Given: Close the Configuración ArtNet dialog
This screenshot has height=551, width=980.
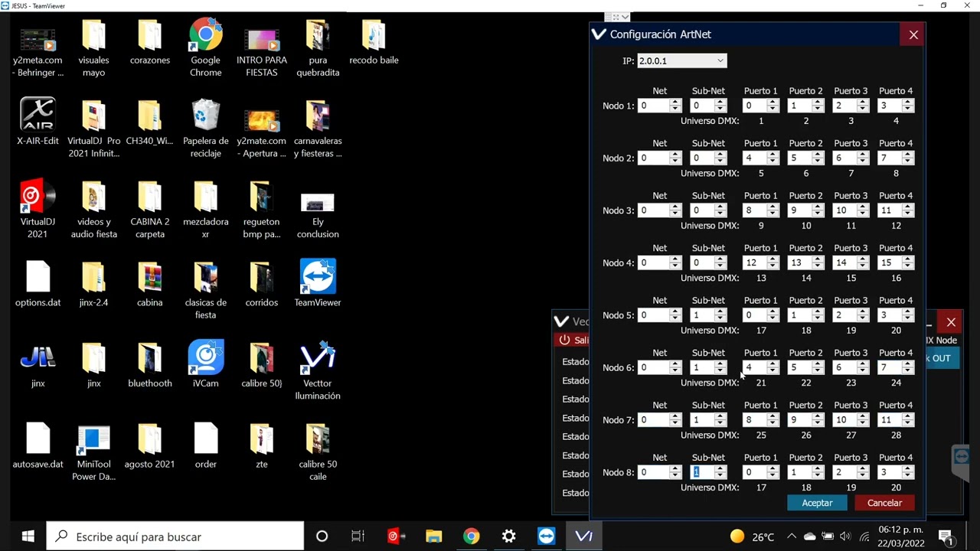Looking at the screenshot, I should click(x=913, y=34).
